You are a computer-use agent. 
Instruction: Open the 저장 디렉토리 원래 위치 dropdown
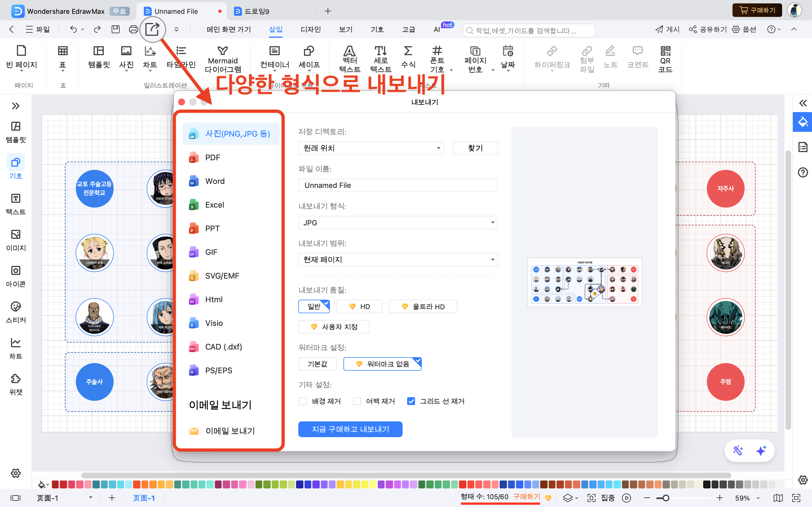371,148
